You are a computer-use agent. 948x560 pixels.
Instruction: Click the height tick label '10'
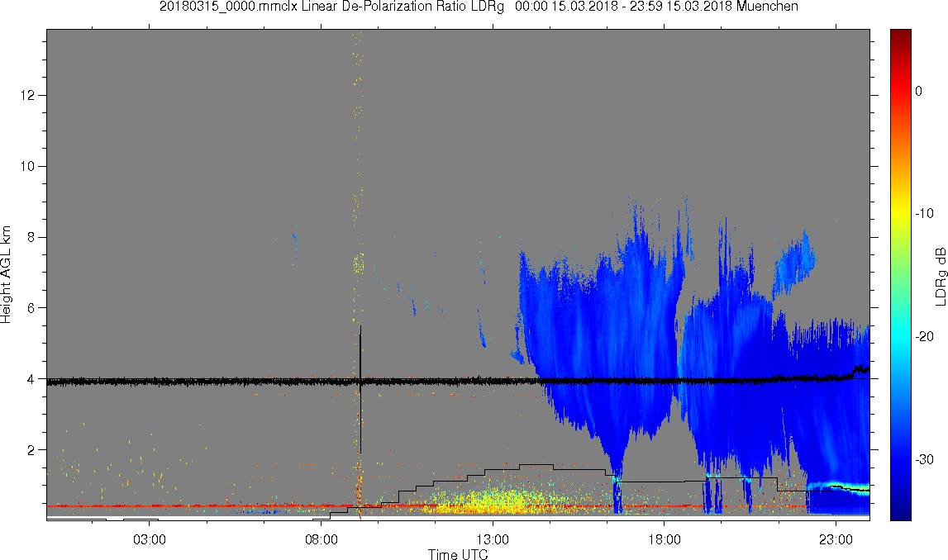point(28,166)
